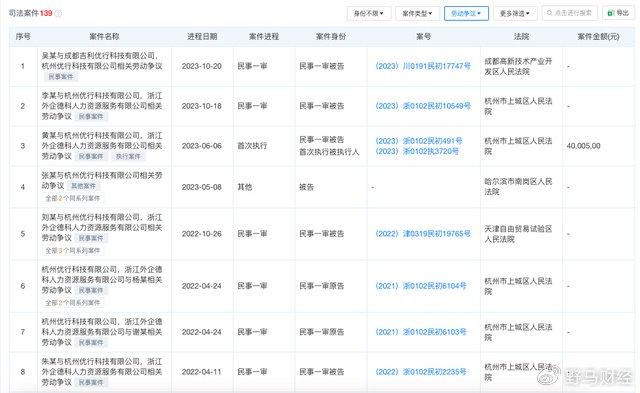Click the 司法案件 139 section title

click(x=31, y=13)
